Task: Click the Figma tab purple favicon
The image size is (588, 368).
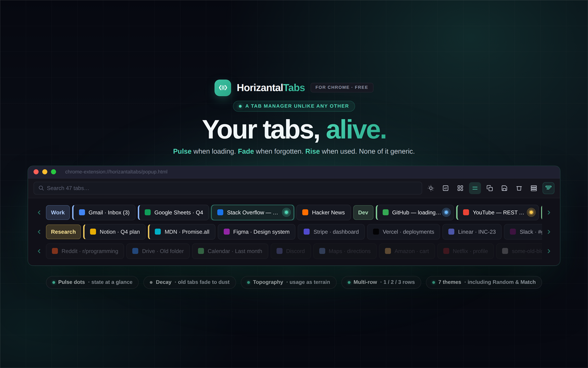Action: pyautogui.click(x=226, y=232)
